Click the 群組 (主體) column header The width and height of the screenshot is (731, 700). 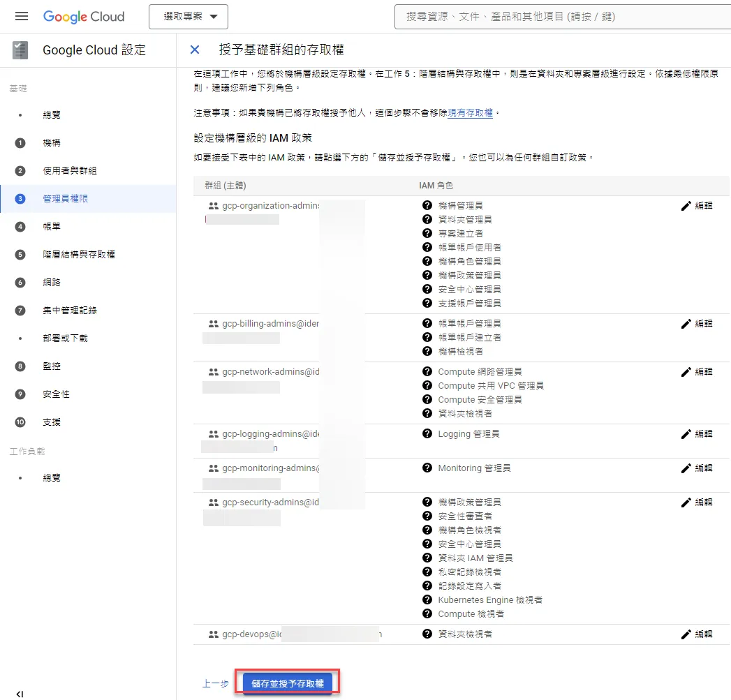[226, 186]
